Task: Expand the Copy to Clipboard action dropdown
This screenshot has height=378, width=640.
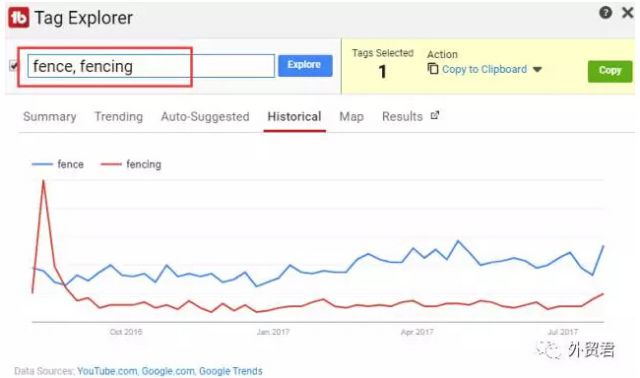Action: pyautogui.click(x=537, y=69)
